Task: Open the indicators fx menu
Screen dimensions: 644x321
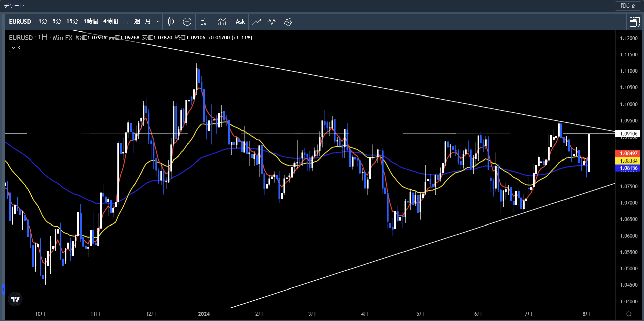Action: pyautogui.click(x=203, y=22)
